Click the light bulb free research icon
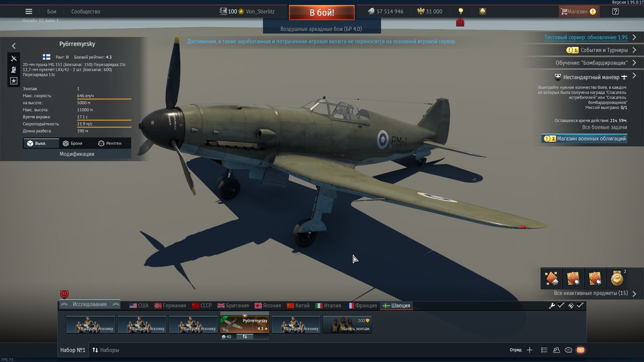644x362 pixels. click(x=460, y=12)
